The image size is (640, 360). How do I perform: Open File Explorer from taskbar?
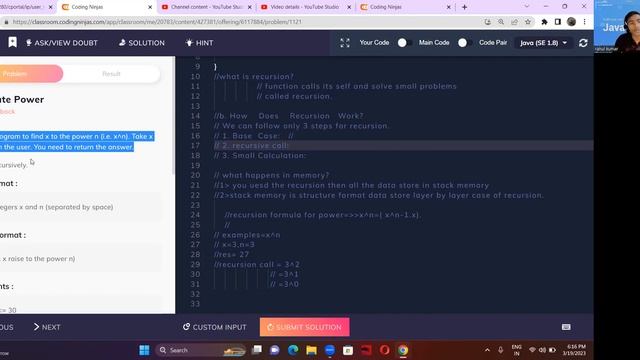pos(311,350)
